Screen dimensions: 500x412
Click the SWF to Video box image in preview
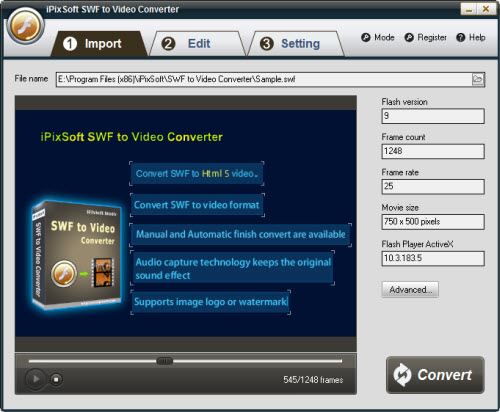click(x=77, y=254)
